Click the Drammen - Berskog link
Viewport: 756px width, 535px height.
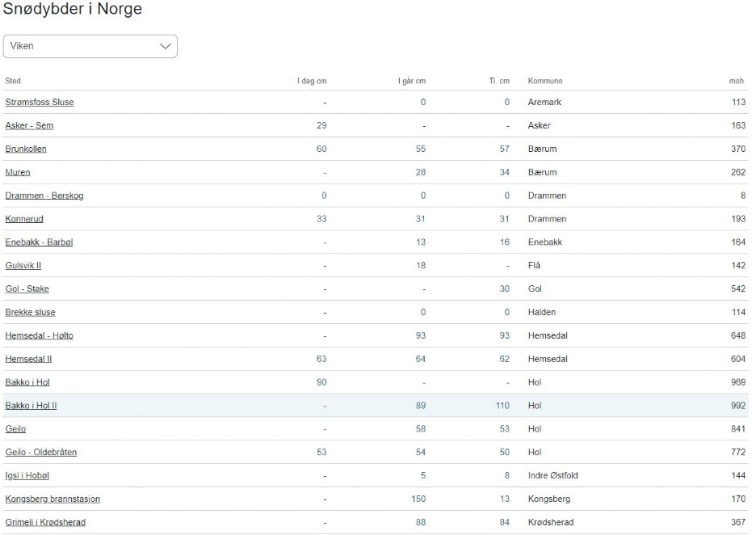(x=44, y=196)
